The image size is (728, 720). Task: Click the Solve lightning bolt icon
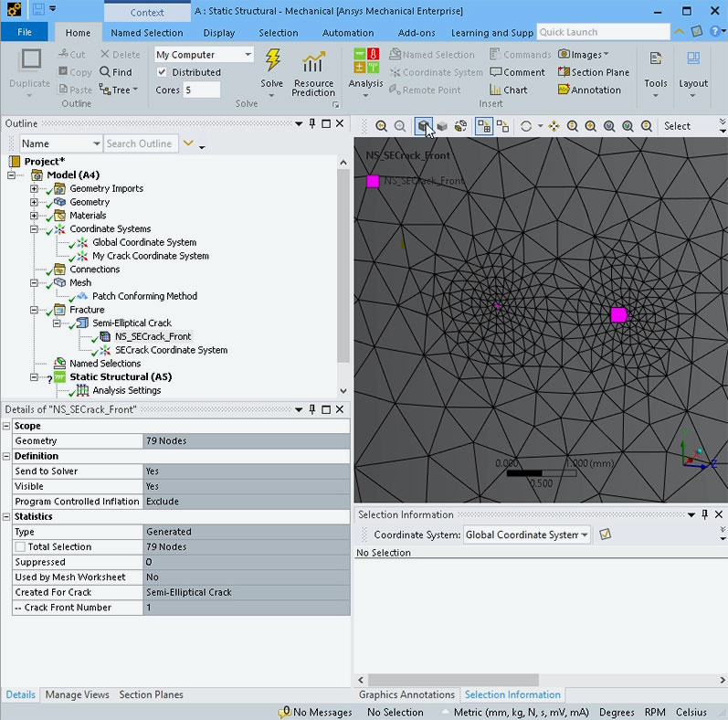[272, 62]
